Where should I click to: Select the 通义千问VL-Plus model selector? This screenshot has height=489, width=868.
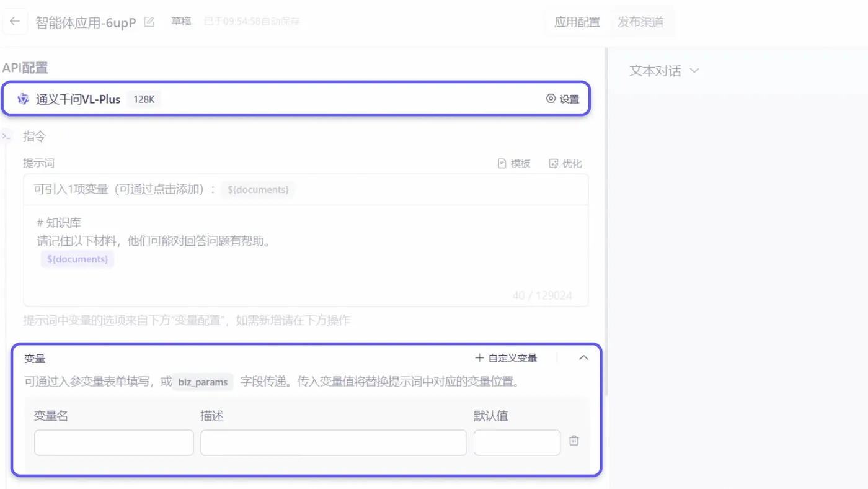(x=297, y=99)
